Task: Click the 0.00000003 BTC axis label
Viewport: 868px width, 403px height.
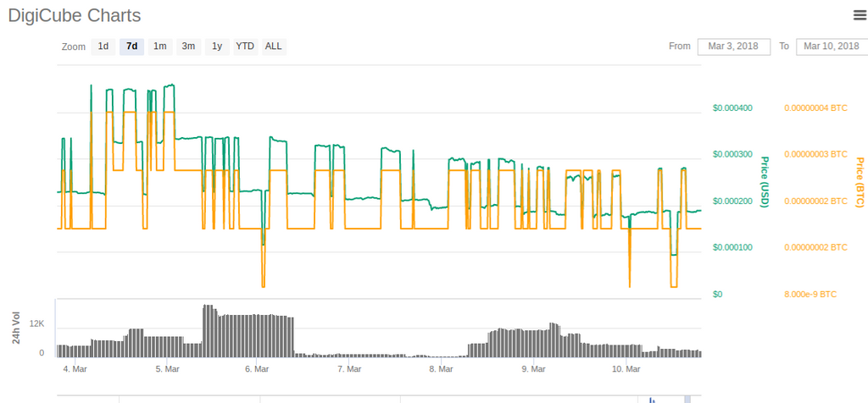Action: tap(816, 154)
